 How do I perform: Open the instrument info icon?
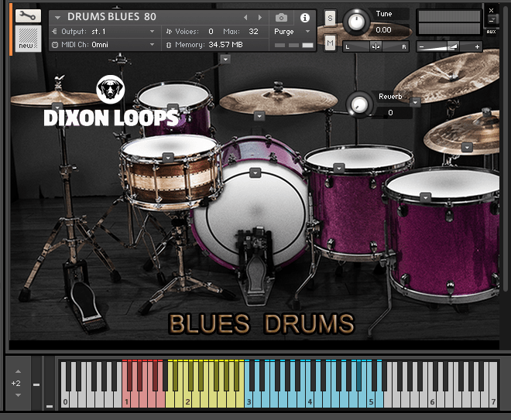click(x=304, y=17)
